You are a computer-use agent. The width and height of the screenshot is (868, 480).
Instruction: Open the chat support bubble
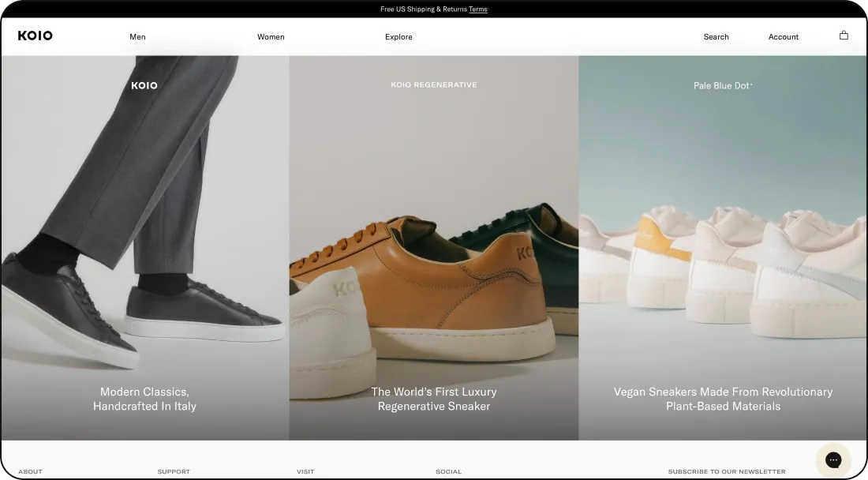833,459
